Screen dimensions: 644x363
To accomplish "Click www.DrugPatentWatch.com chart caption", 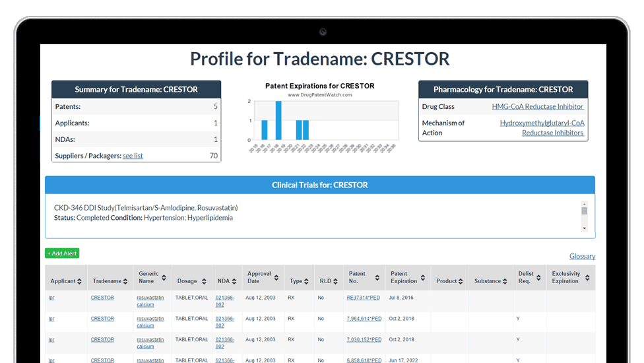I will pyautogui.click(x=319, y=95).
